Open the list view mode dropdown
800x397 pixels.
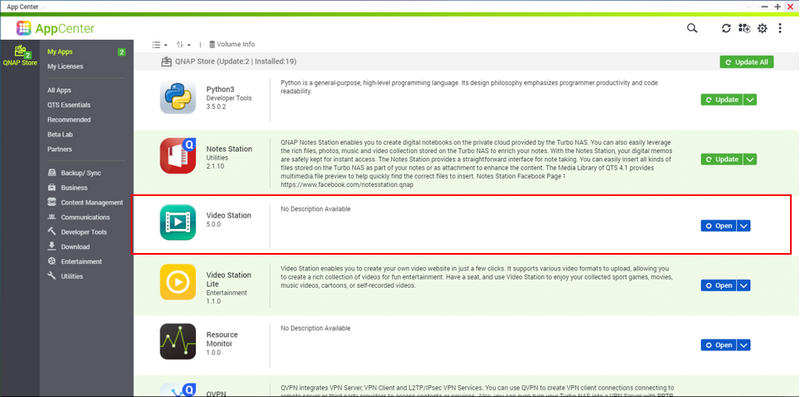pos(160,45)
